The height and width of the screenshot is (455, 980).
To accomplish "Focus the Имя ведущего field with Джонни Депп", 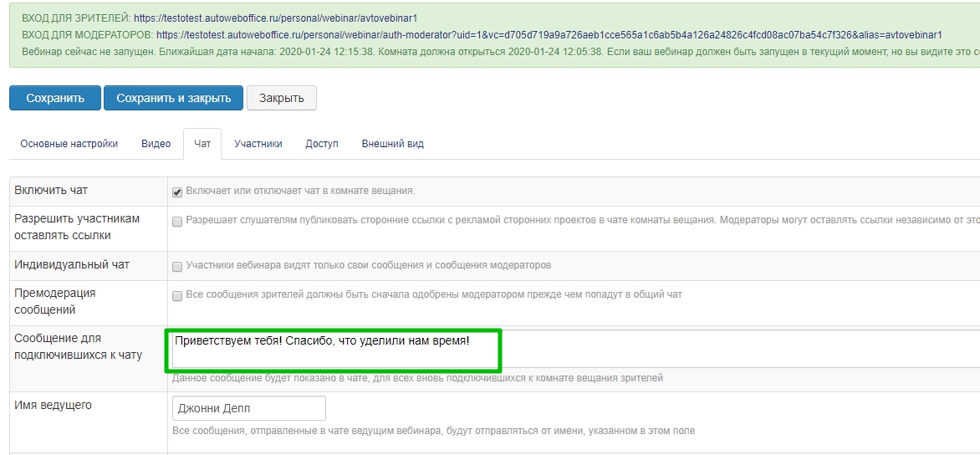I will pos(248,408).
